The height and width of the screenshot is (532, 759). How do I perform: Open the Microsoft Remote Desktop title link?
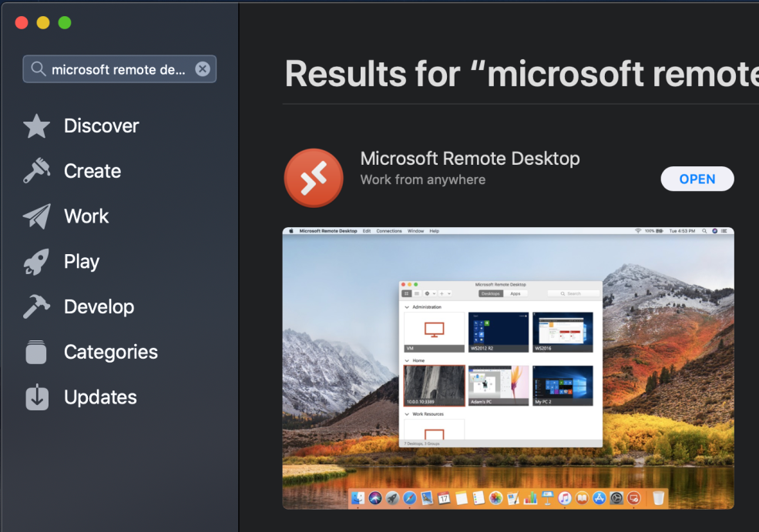(470, 159)
